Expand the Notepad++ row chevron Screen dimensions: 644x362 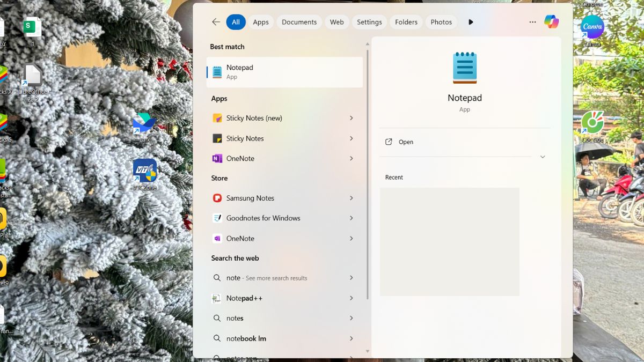click(352, 298)
